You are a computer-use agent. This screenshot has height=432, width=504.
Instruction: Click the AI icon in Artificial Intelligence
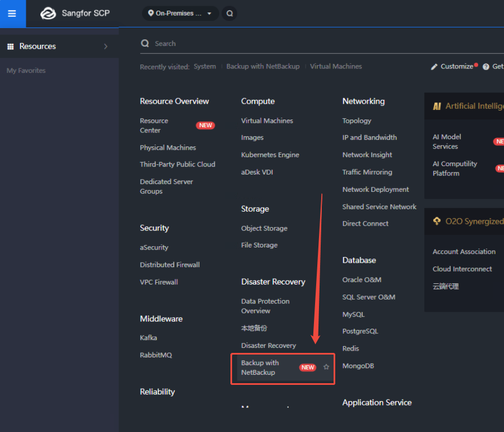point(437,106)
